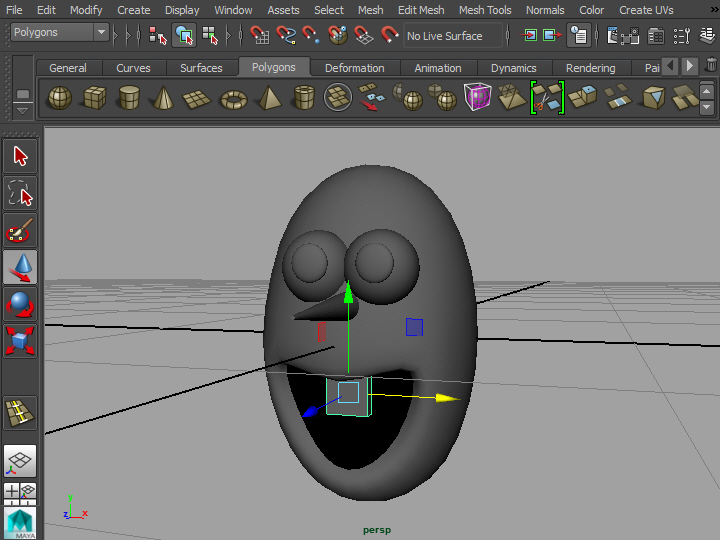The width and height of the screenshot is (720, 540).
Task: Pick the Lasso select tool
Action: [x=20, y=193]
